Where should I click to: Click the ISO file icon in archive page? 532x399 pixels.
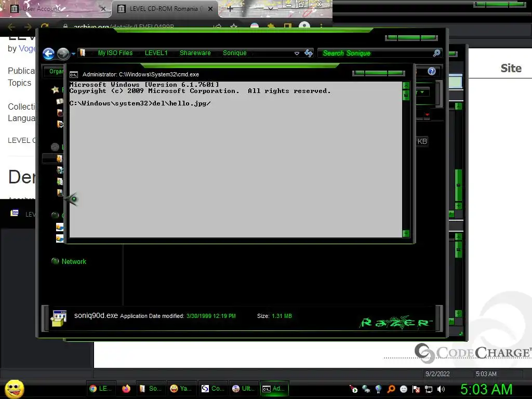tap(15, 212)
